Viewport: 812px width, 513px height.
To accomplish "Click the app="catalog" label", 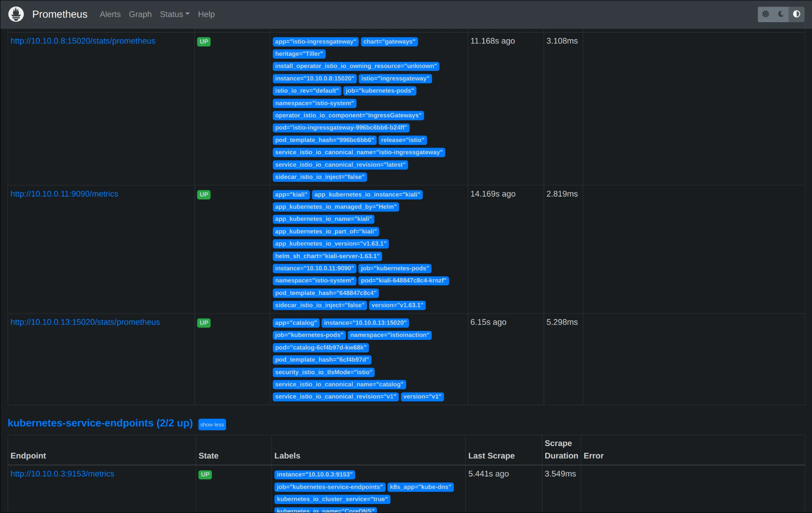I will (296, 323).
